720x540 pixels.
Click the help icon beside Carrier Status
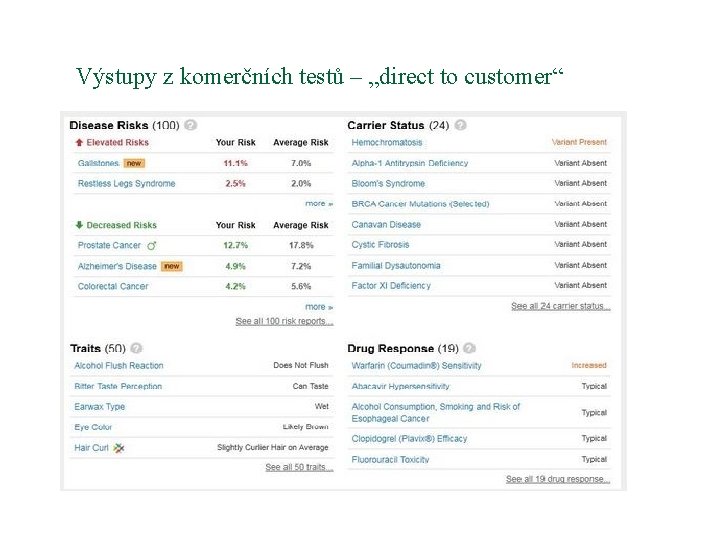coord(461,125)
